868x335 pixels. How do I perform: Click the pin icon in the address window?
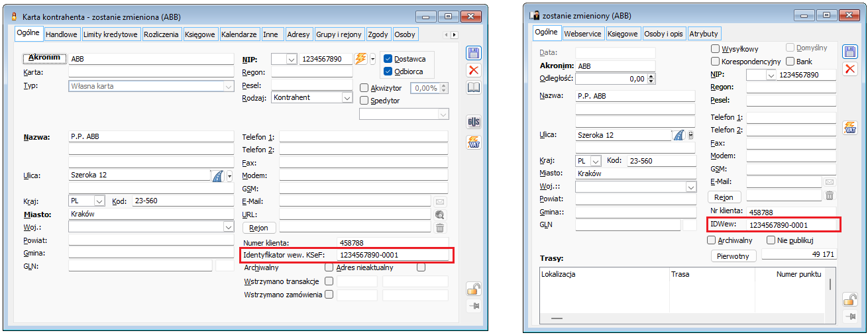[849, 316]
